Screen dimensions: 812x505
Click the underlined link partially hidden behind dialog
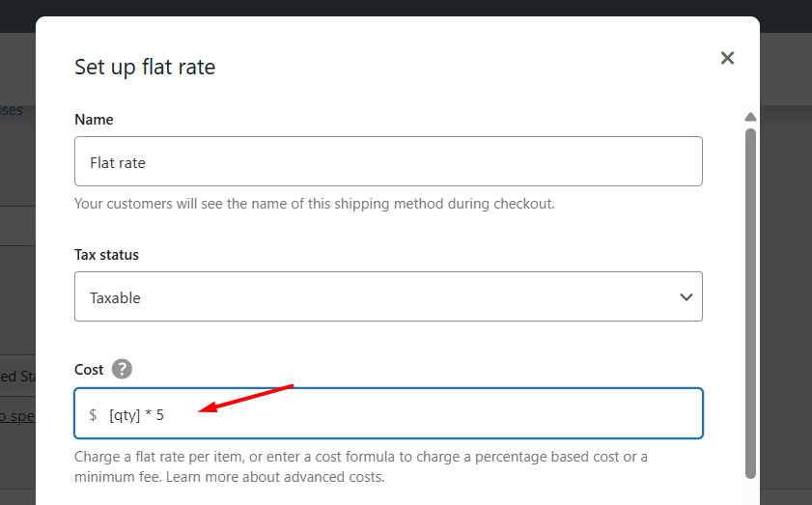(17, 416)
